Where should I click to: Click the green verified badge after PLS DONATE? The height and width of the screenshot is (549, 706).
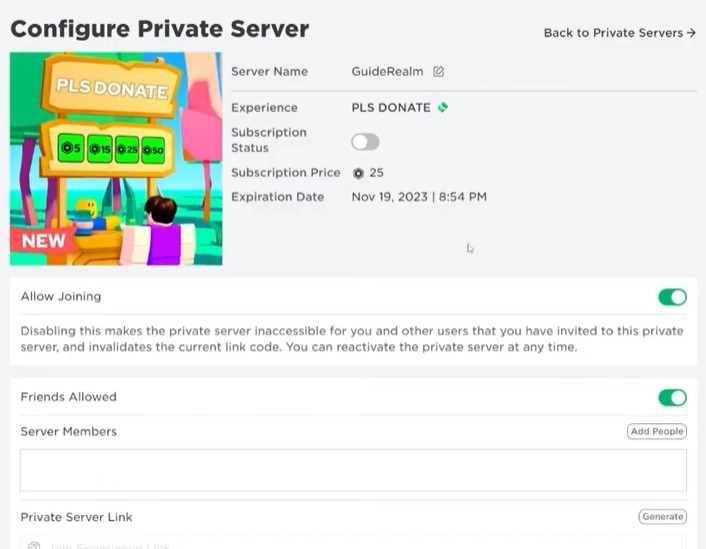click(443, 108)
